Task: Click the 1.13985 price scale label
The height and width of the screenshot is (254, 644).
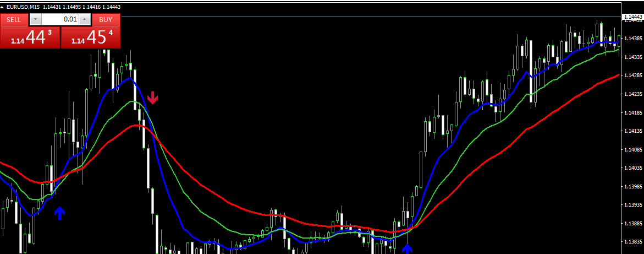Action: click(x=633, y=186)
